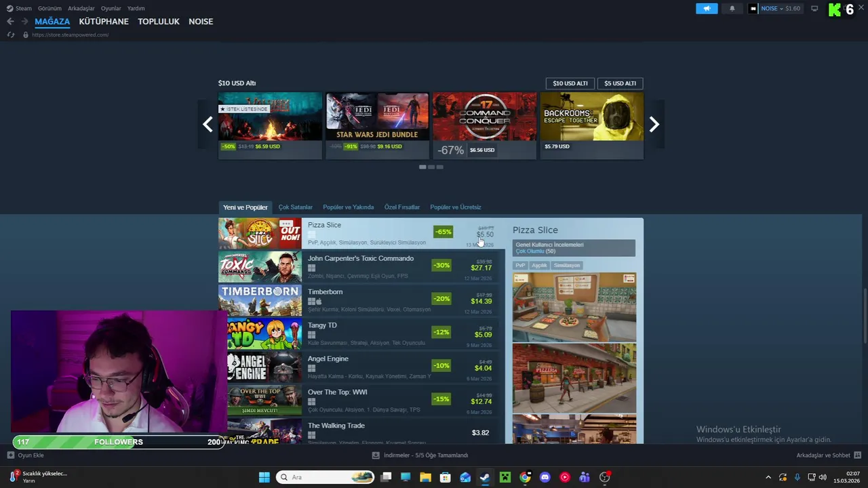This screenshot has width=868, height=488.
Task: Open Minecraft icon in taskbar
Action: coord(505,477)
